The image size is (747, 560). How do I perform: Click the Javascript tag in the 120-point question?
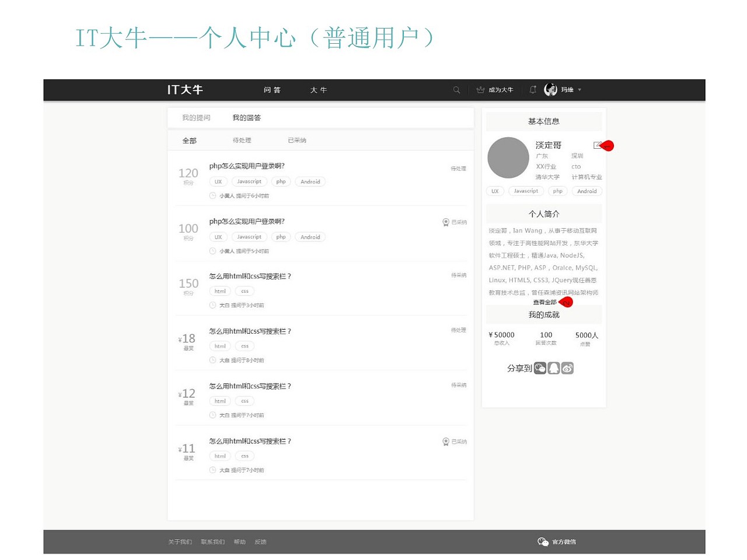pyautogui.click(x=249, y=182)
